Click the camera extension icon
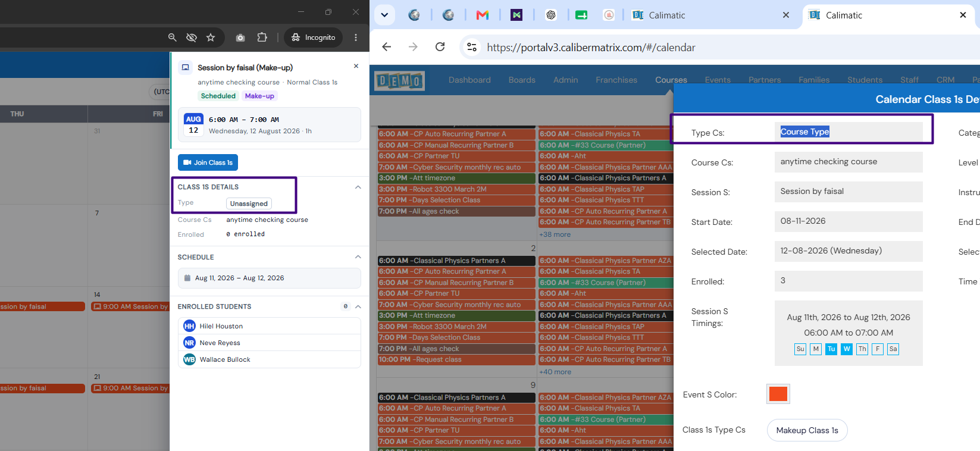Viewport: 980px width, 451px height. click(240, 37)
